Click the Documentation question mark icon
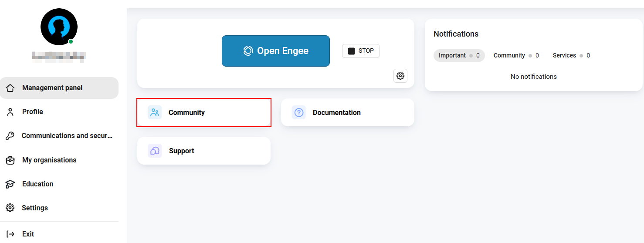The width and height of the screenshot is (644, 243). (299, 112)
